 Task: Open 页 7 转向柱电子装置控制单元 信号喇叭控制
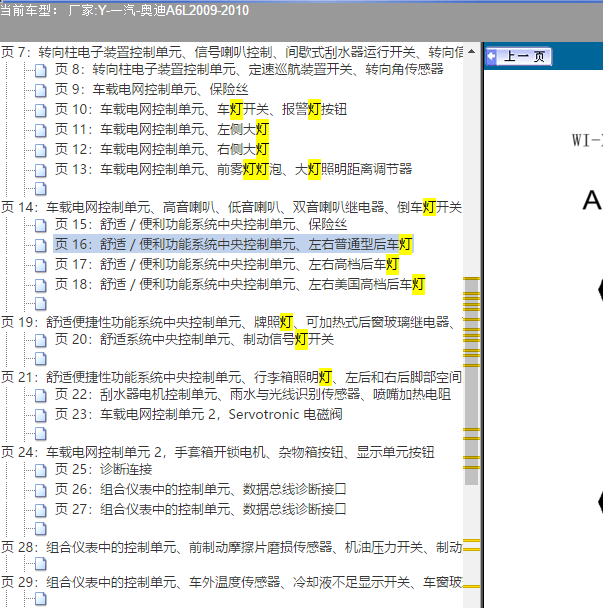pos(232,52)
